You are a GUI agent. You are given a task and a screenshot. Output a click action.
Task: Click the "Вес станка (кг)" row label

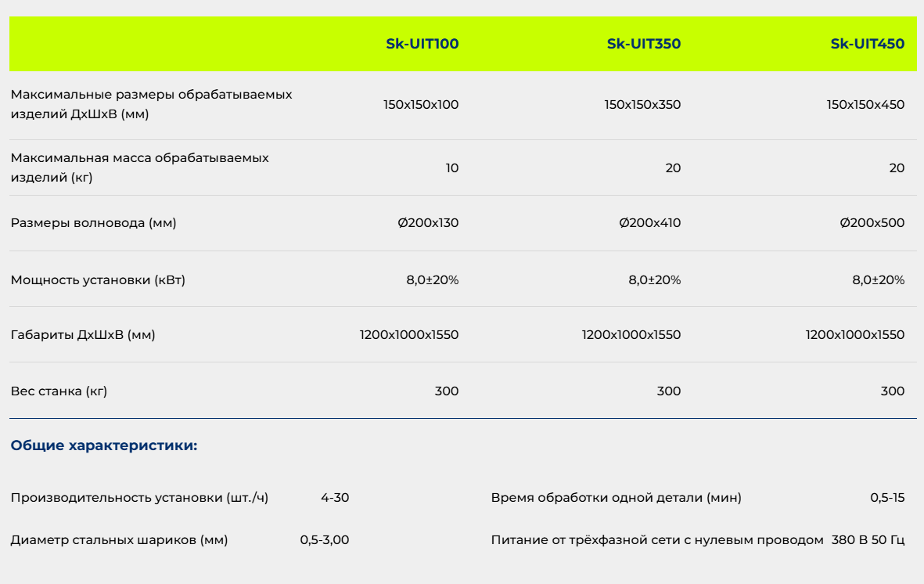[59, 391]
